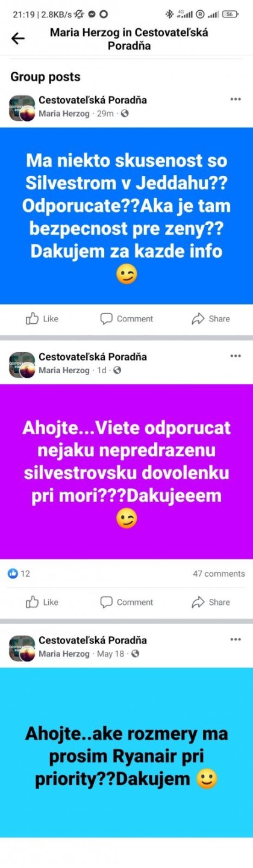The height and width of the screenshot is (868, 253).
Task: Open the group avatar on the Ryanair post
Action: (x=22, y=649)
